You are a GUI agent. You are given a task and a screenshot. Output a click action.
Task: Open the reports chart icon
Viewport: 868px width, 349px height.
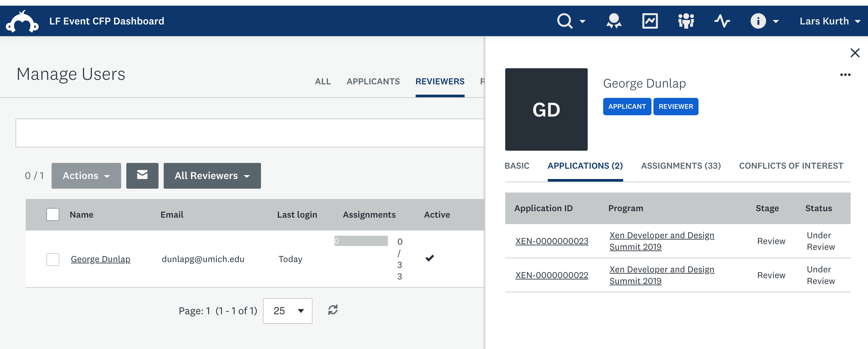click(x=650, y=21)
